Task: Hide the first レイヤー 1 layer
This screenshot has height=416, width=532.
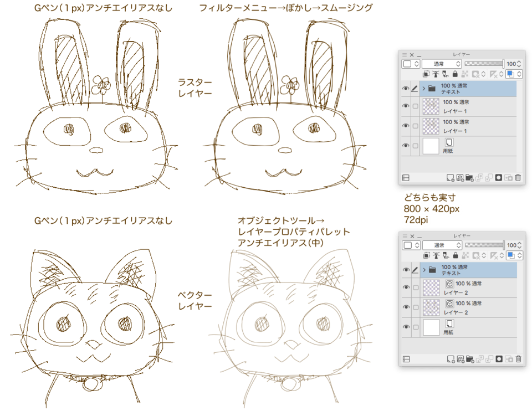Action: coord(406,106)
